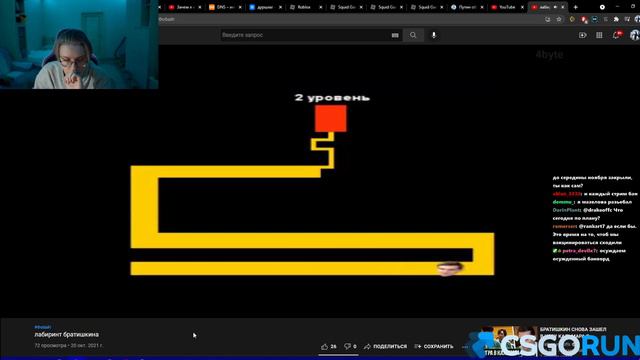Open the more actions ellipsis under video
640x360 pixels.
pyautogui.click(x=465, y=347)
